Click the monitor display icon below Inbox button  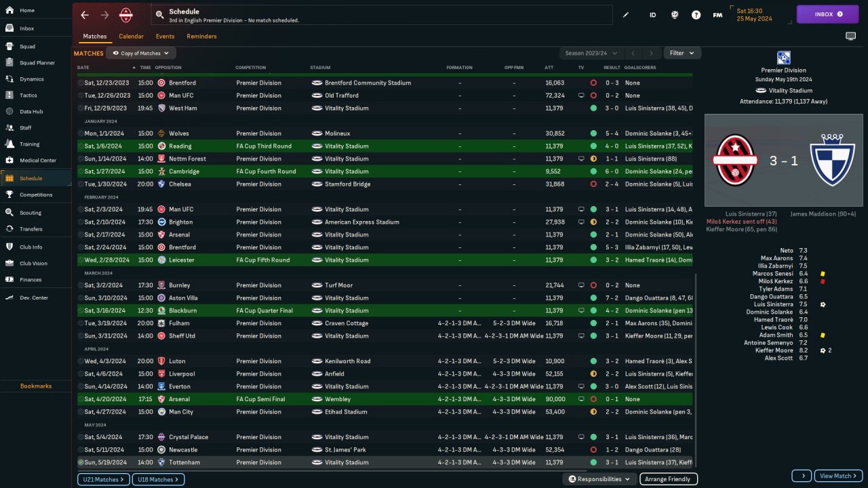(850, 36)
